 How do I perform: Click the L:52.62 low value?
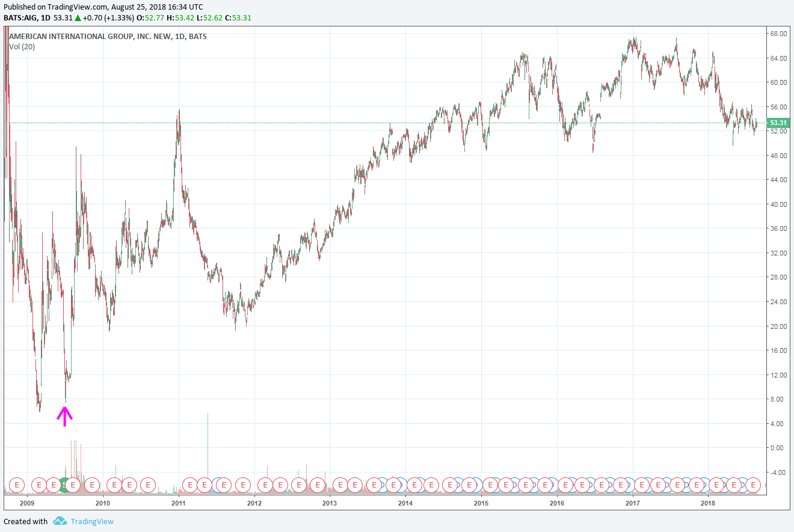click(x=209, y=17)
